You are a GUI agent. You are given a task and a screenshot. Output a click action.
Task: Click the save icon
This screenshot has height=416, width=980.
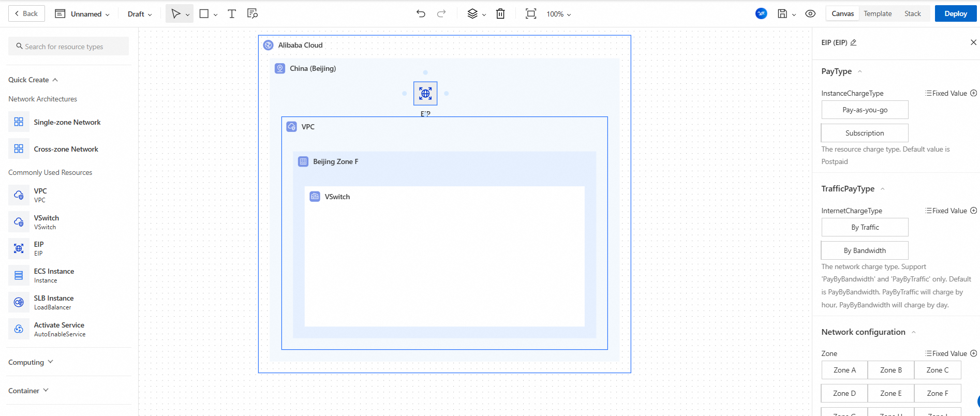coord(782,14)
